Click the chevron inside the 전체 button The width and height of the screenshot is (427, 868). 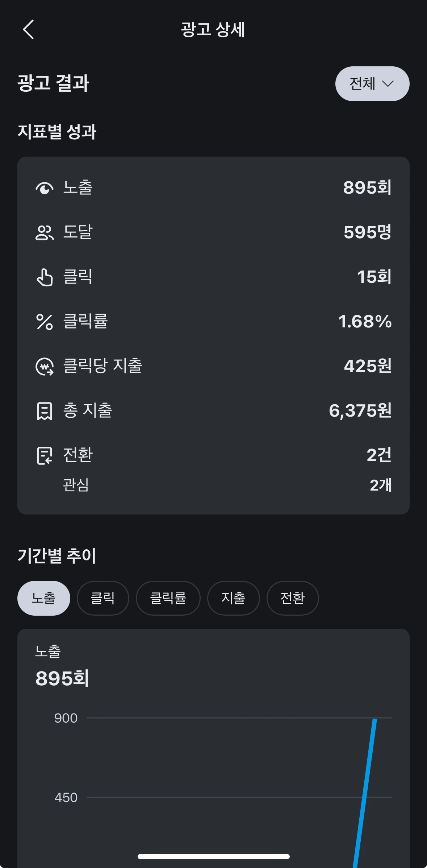pyautogui.click(x=388, y=84)
